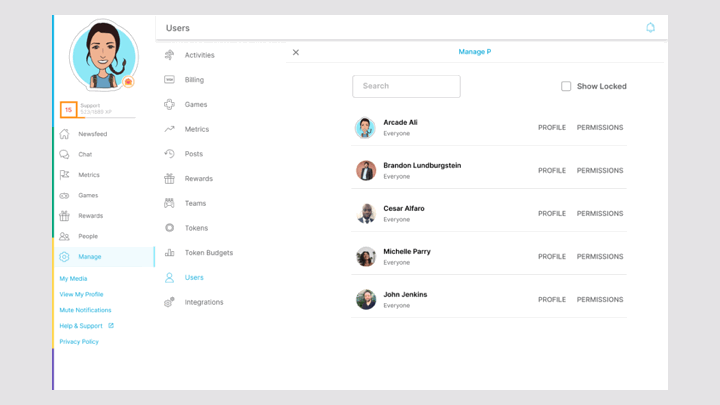Click Brandon Lundburgstein's avatar photo
720x405 pixels.
(x=366, y=171)
